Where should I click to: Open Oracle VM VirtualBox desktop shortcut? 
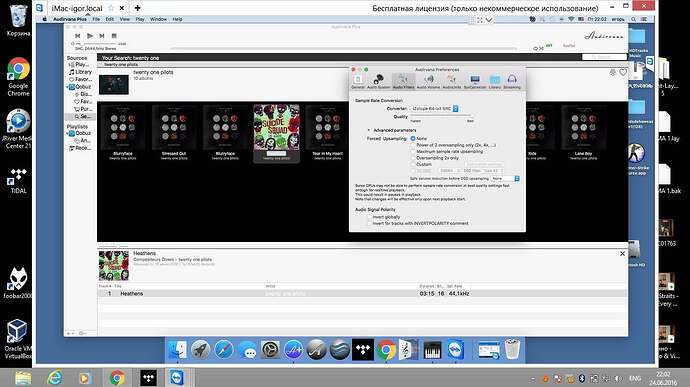click(x=17, y=339)
